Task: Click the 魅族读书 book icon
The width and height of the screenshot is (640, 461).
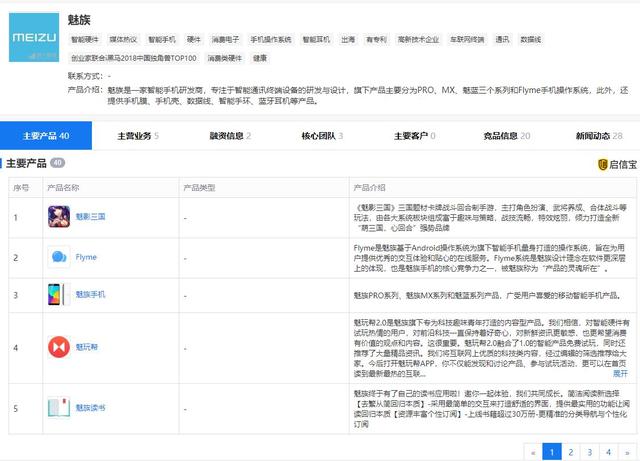Action: pos(59,408)
